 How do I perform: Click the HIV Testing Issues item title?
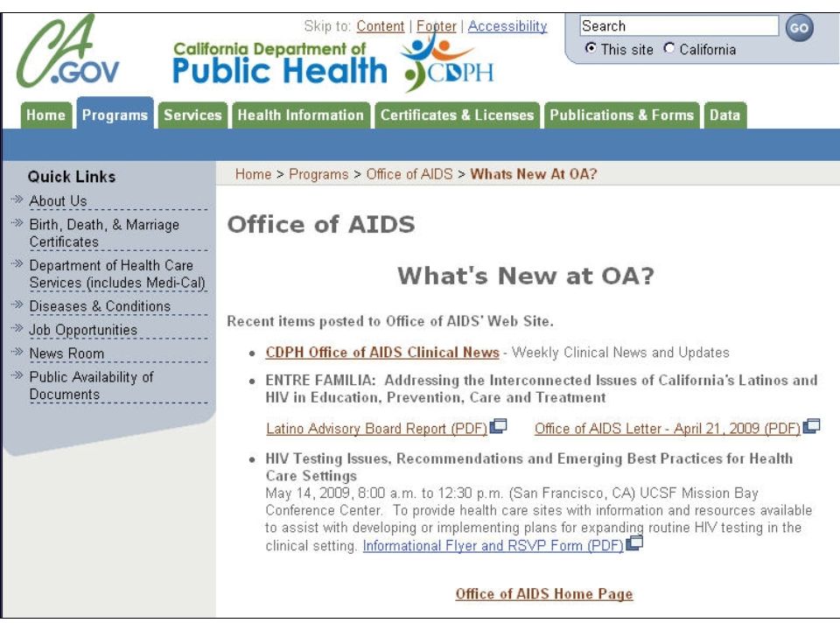tap(529, 466)
